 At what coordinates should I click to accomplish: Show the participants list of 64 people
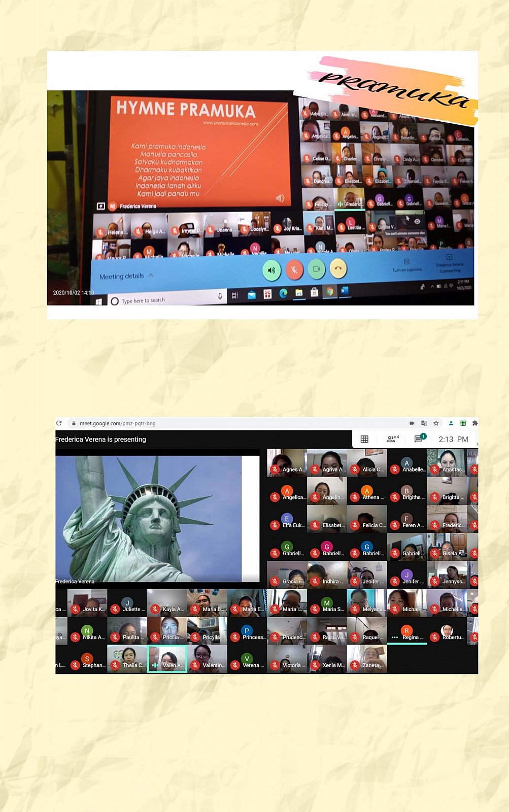(x=392, y=439)
